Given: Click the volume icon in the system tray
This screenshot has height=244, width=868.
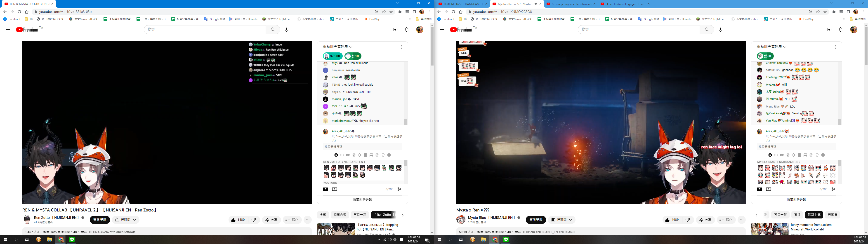Looking at the screenshot, I should point(389,240).
